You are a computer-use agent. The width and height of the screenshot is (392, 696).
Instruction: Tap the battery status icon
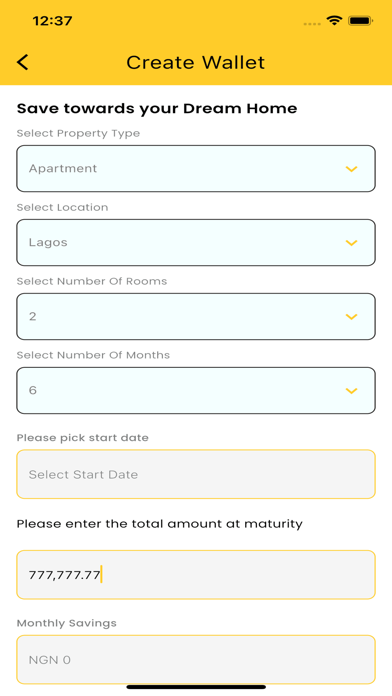pos(360,21)
